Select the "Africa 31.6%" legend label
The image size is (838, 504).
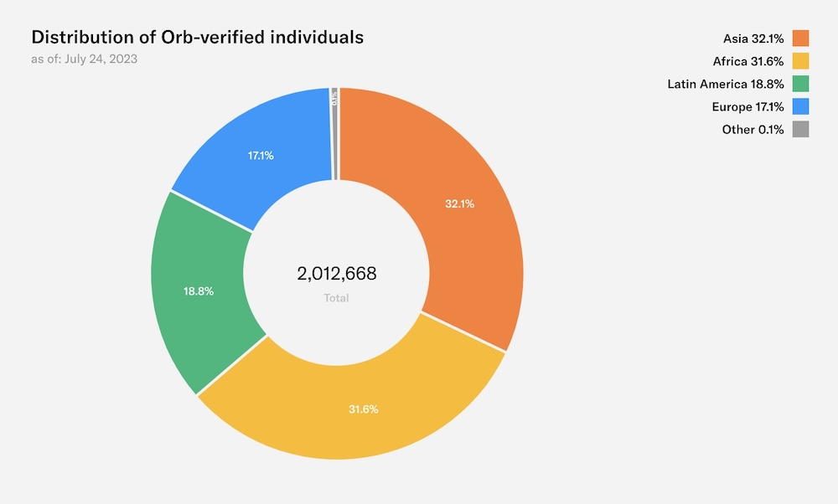[748, 61]
